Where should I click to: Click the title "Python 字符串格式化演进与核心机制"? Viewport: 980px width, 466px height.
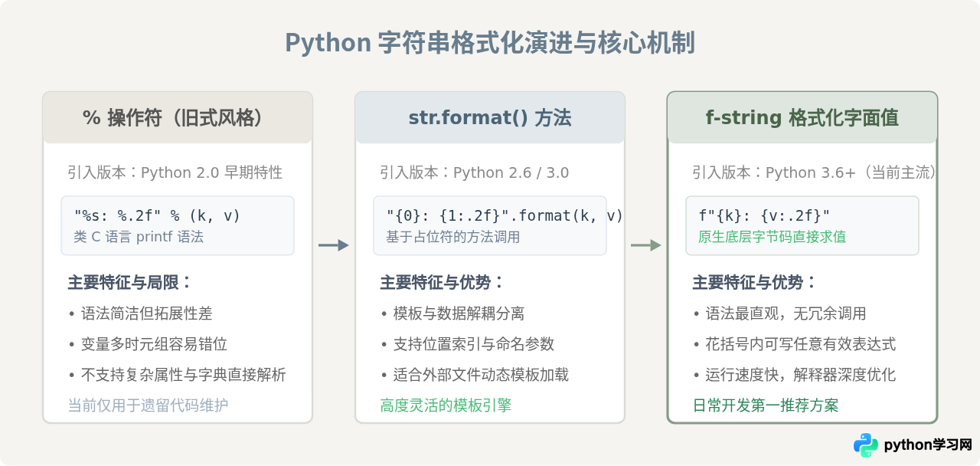(x=490, y=43)
